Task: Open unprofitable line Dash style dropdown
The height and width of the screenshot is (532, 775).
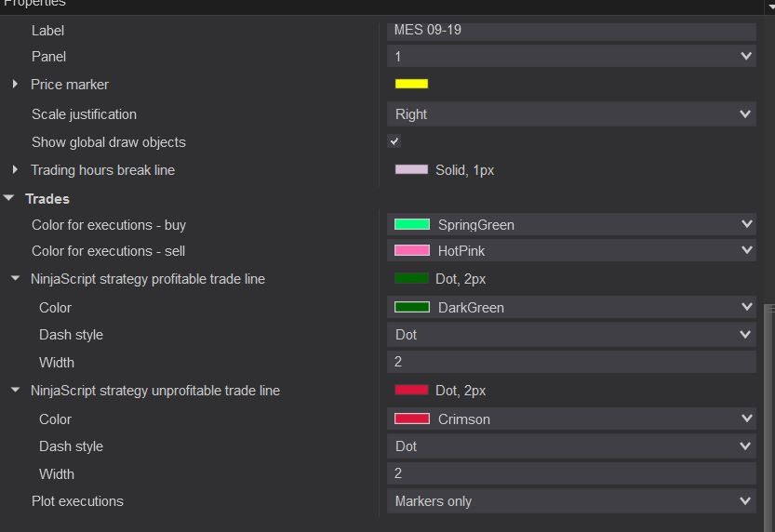Action: tap(571, 446)
